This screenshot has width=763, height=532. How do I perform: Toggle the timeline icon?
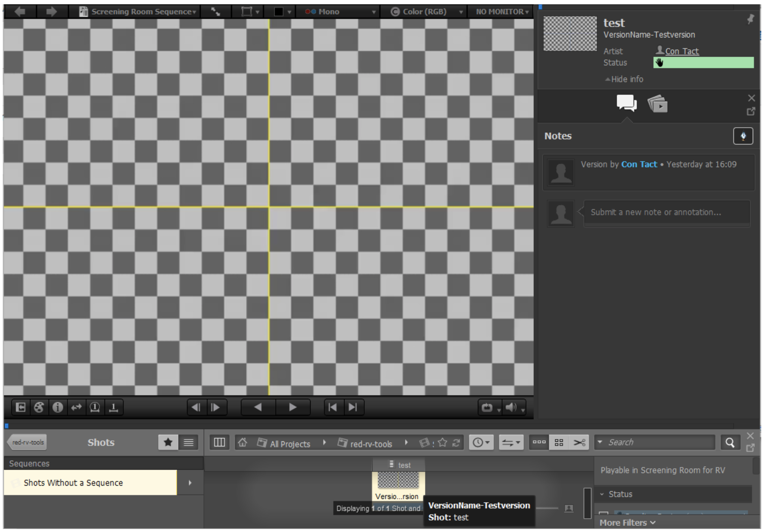pyautogui.click(x=114, y=407)
